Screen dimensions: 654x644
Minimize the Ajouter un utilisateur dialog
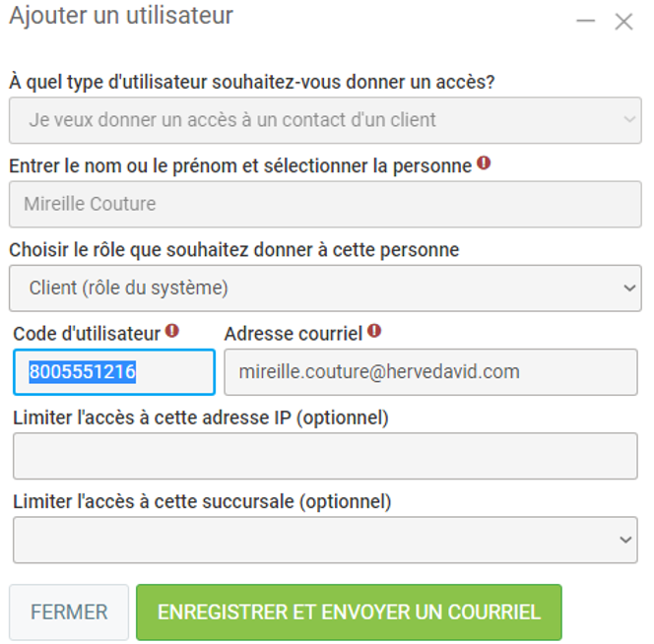tap(586, 21)
